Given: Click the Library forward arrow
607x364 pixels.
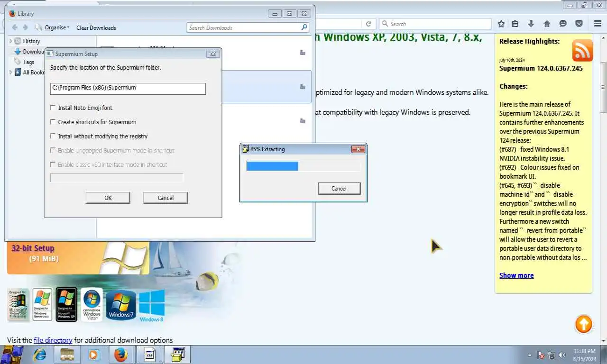Looking at the screenshot, I should point(26,27).
